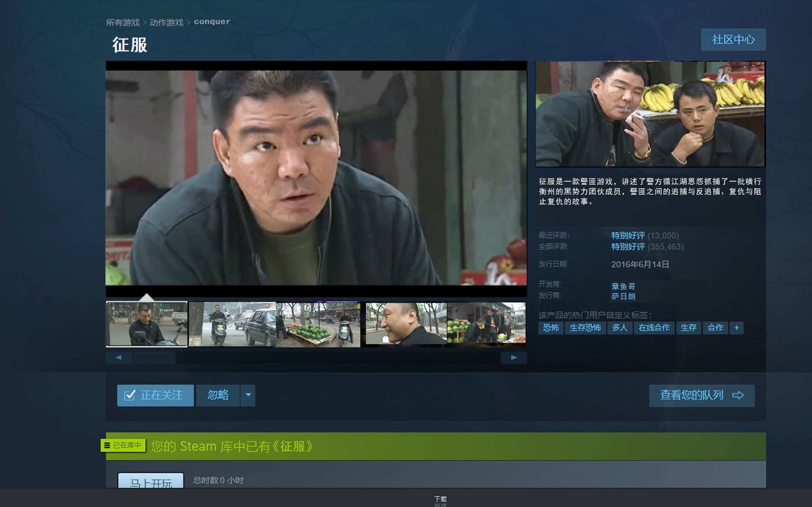Open the 下载 downloads bar at bottom
Screen dimensions: 812x507
pos(440,499)
